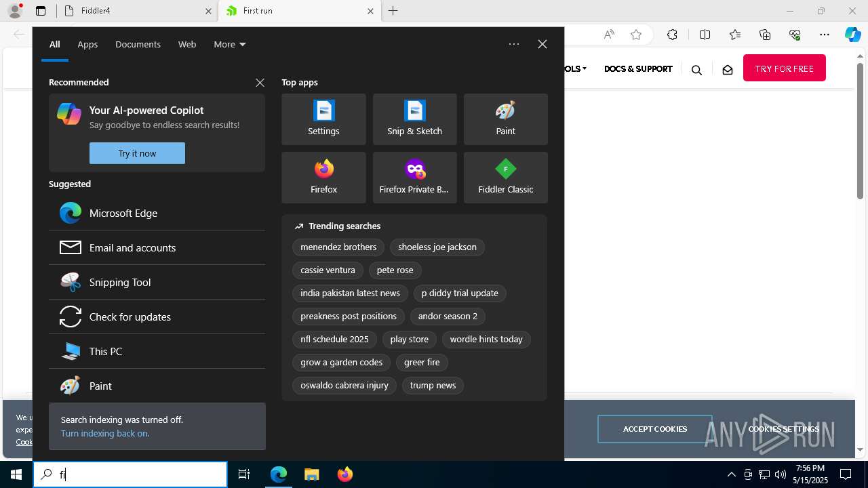Open Edge Favorites list
This screenshot has height=488, width=868.
[x=735, y=35]
